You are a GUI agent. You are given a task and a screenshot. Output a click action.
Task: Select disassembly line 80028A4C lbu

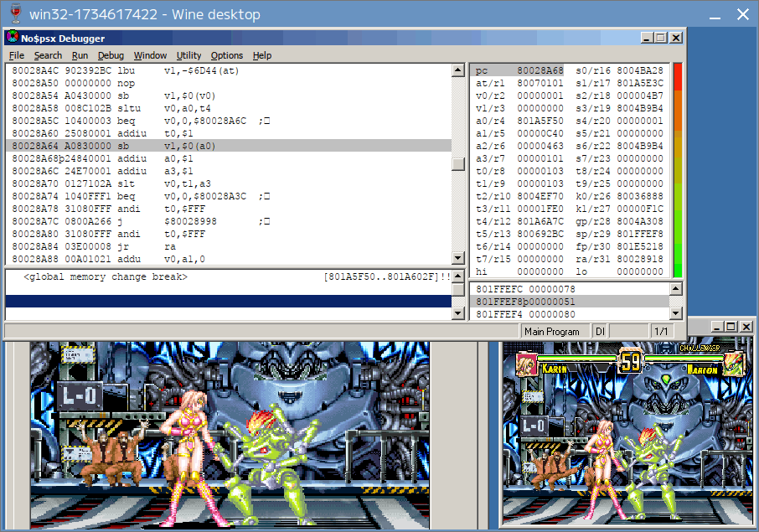pyautogui.click(x=229, y=70)
